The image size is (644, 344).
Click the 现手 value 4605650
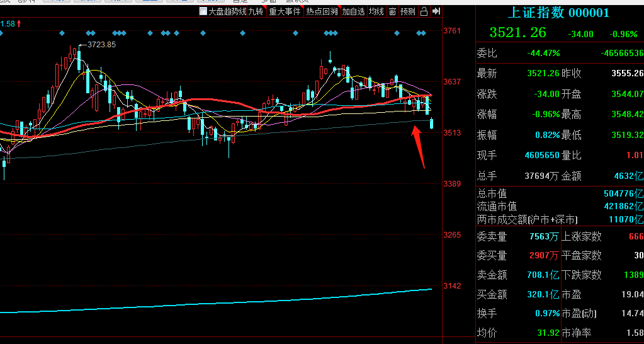click(542, 156)
